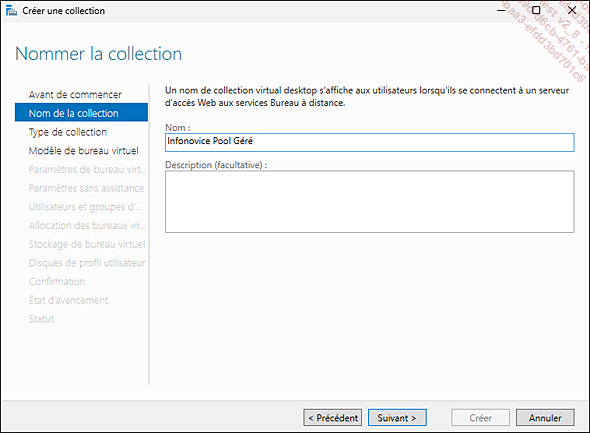The width and height of the screenshot is (590, 433).
Task: Click the Créer une collection window icon
Action: point(11,11)
